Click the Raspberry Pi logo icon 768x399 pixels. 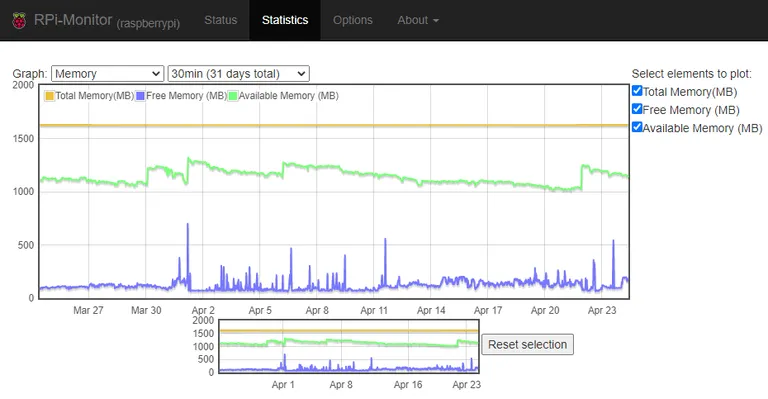[19, 21]
